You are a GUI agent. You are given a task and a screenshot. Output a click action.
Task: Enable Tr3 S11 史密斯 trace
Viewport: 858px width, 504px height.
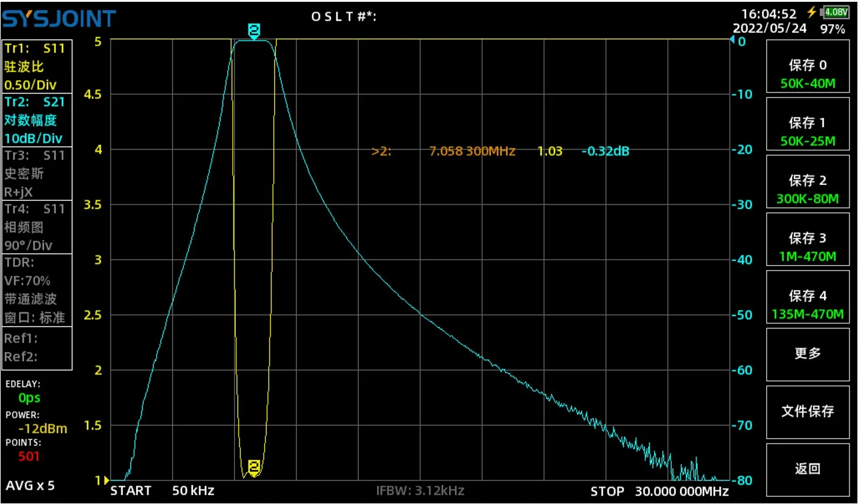(37, 174)
